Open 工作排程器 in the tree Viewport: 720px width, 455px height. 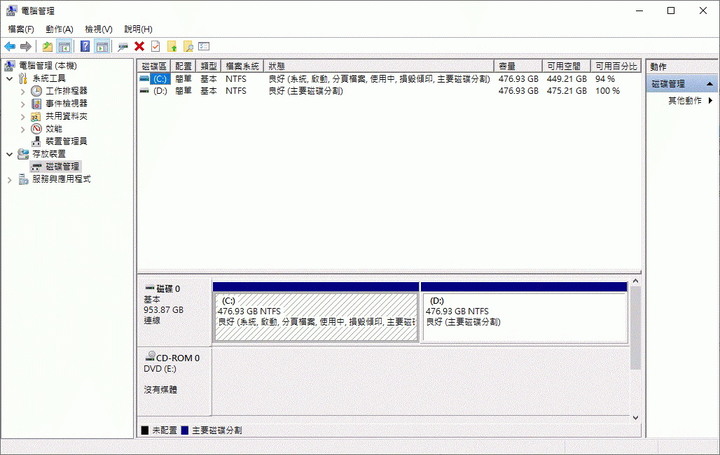(66, 91)
